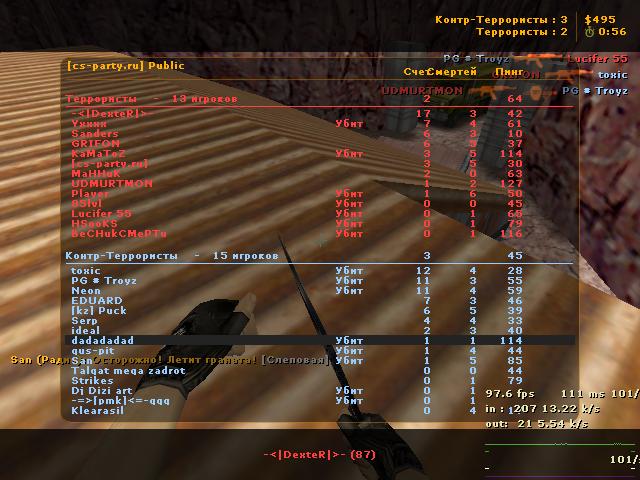Click ping '28' in the toxic row
Viewport: 640px width, 480px height.
coord(515,271)
